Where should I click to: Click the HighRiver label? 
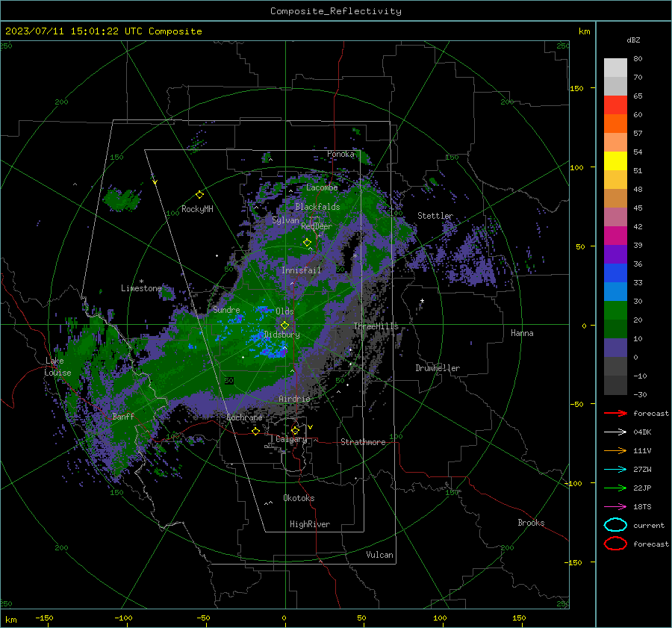click(310, 524)
